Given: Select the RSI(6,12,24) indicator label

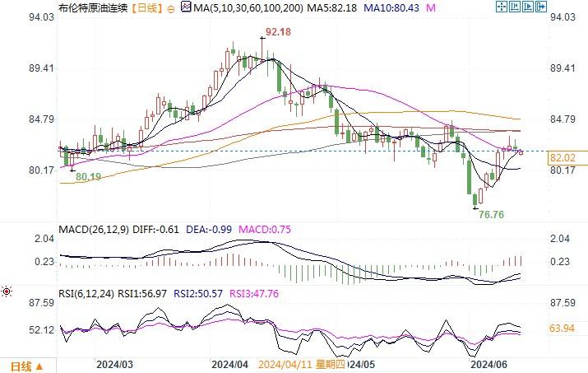Looking at the screenshot, I should coord(86,294).
